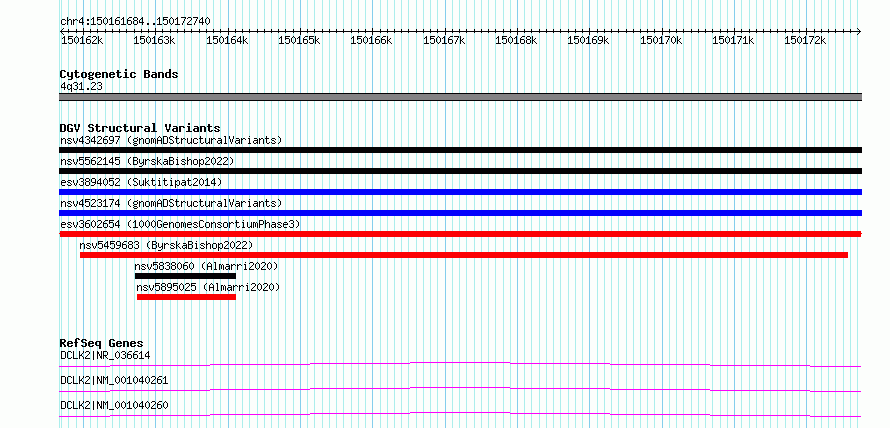Click the 150165k ruler tick label
Screen dimensions: 890x428
299,41
